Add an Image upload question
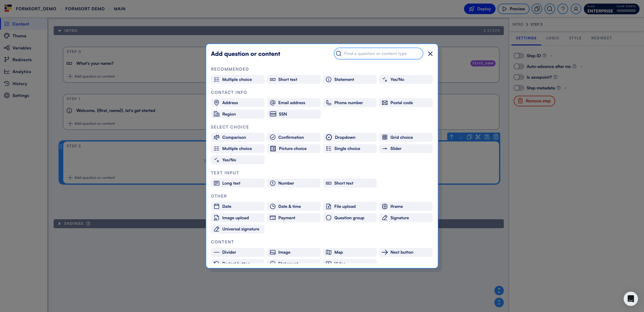Image resolution: width=644 pixels, height=312 pixels. pos(237,218)
